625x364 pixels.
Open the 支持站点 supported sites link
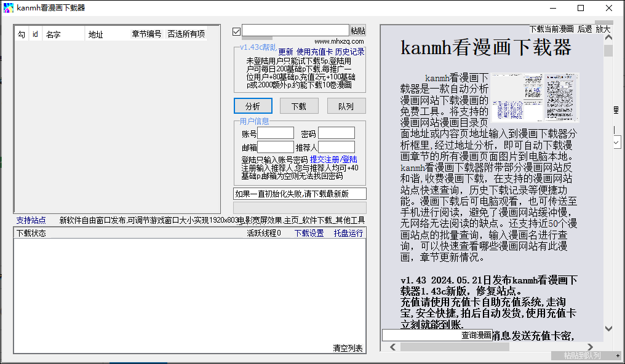pos(31,220)
